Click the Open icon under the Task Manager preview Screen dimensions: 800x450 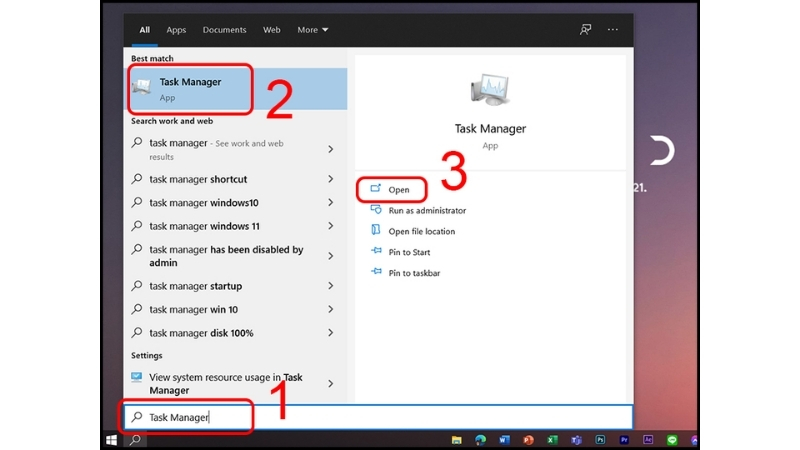(376, 189)
